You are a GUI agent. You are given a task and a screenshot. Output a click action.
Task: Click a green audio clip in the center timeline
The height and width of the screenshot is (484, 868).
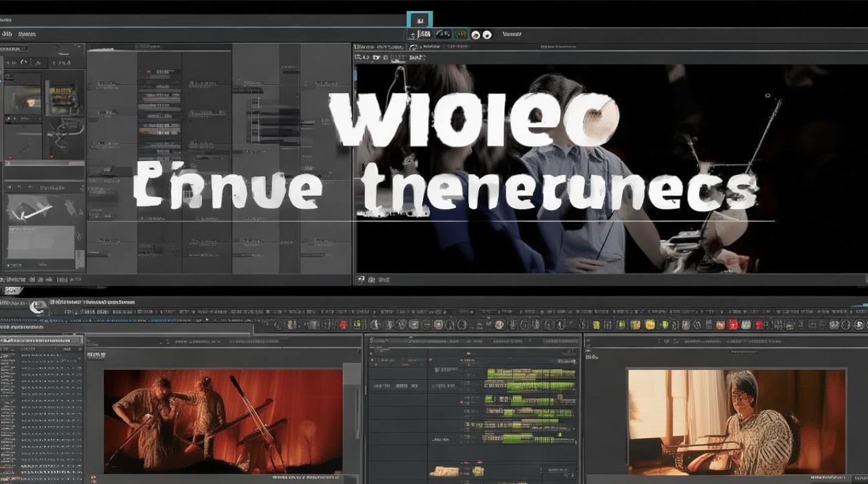pyautogui.click(x=531, y=374)
